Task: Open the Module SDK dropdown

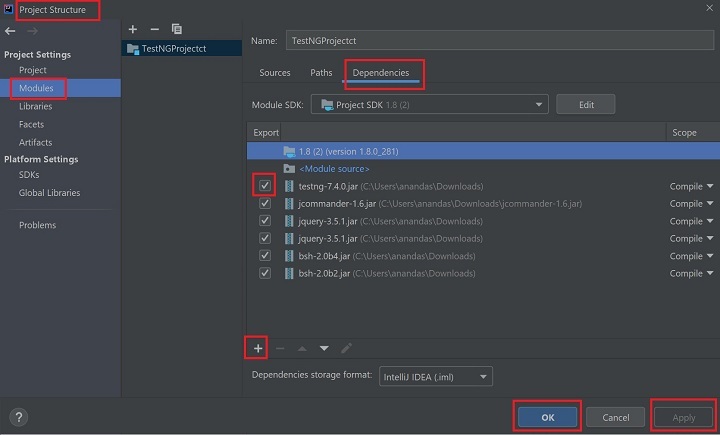Action: [429, 104]
